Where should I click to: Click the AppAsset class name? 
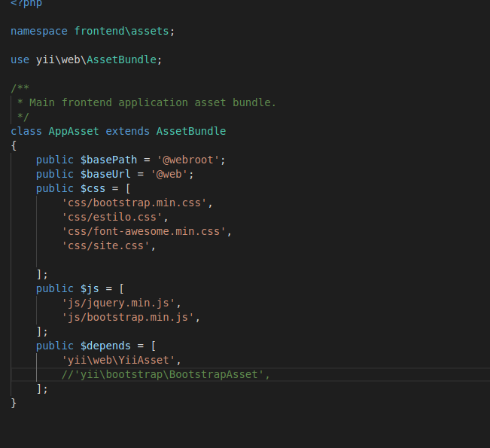(x=74, y=131)
